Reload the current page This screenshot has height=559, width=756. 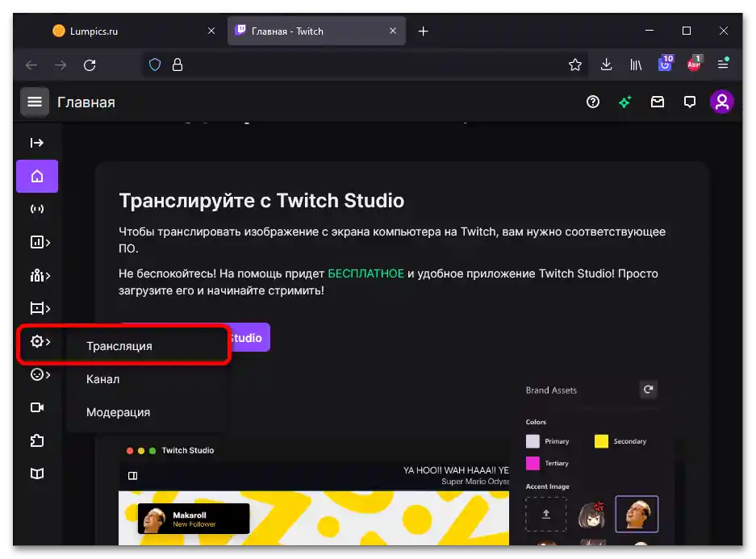click(x=90, y=65)
